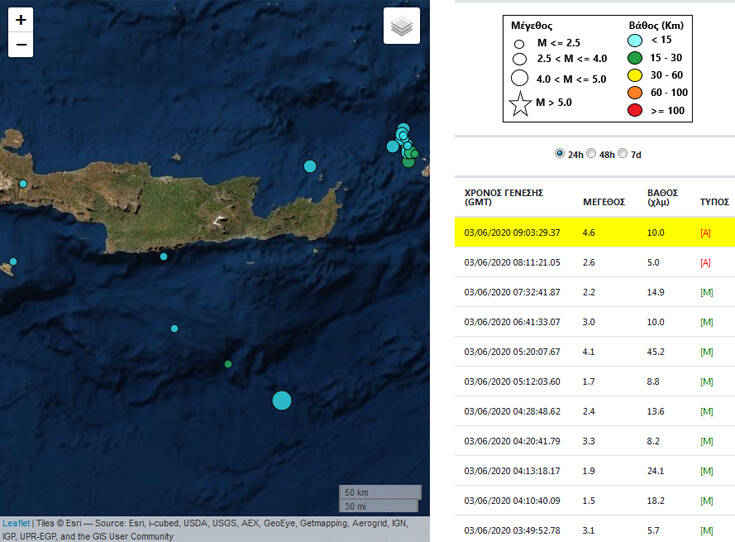Select the event row 03/06/2020 04:10:40.09
Screen dimensions: 735x542
[x=595, y=500]
